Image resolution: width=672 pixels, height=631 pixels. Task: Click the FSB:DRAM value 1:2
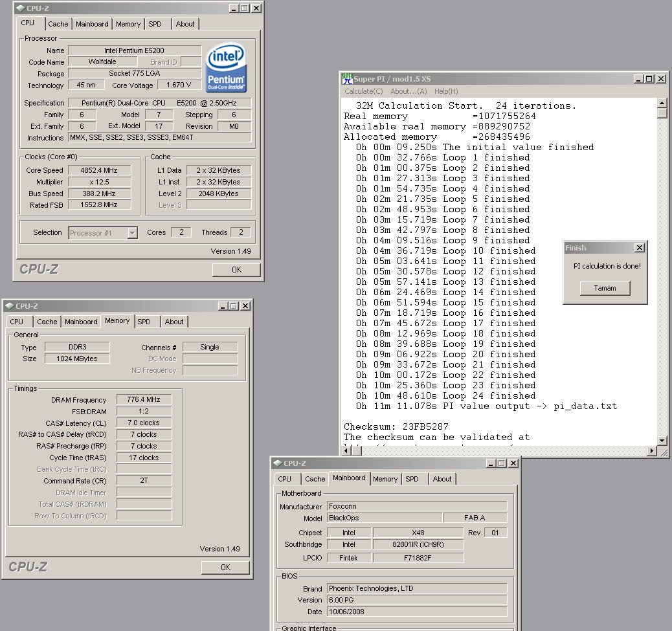point(144,411)
